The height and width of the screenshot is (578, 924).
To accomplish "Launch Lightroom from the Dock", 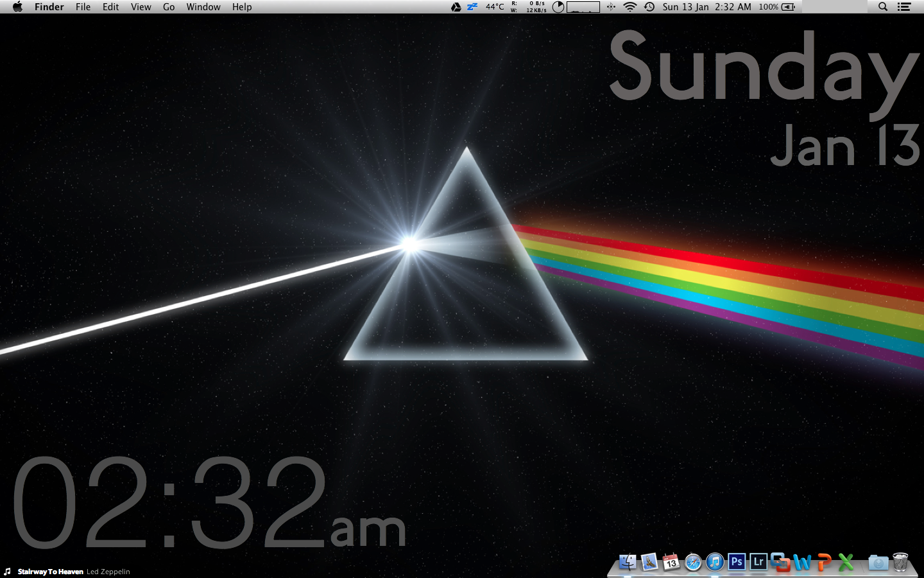I will point(758,562).
